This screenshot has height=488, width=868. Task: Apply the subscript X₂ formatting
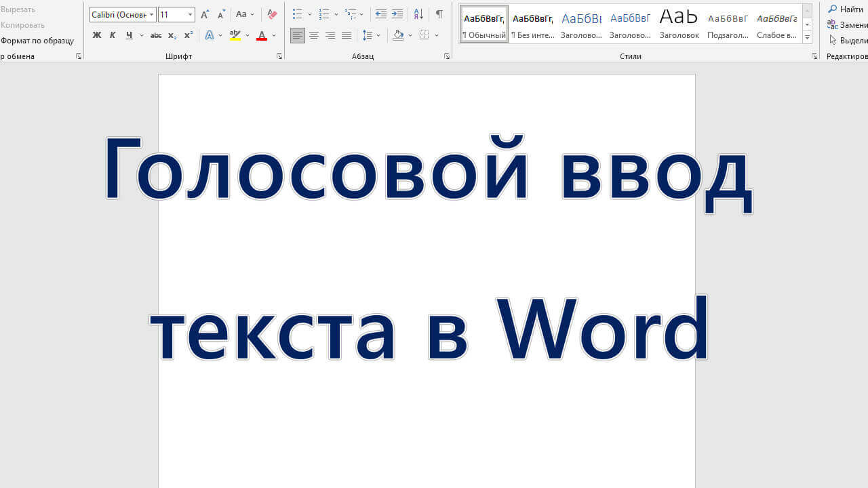click(172, 35)
